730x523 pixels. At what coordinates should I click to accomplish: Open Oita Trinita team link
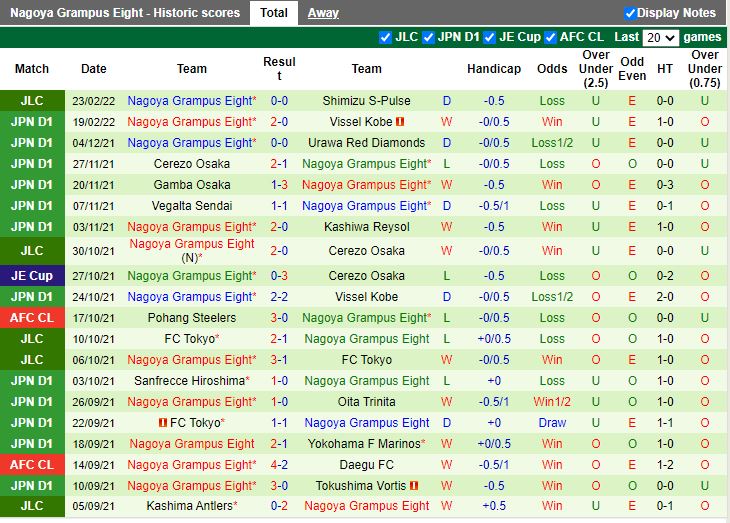point(366,402)
